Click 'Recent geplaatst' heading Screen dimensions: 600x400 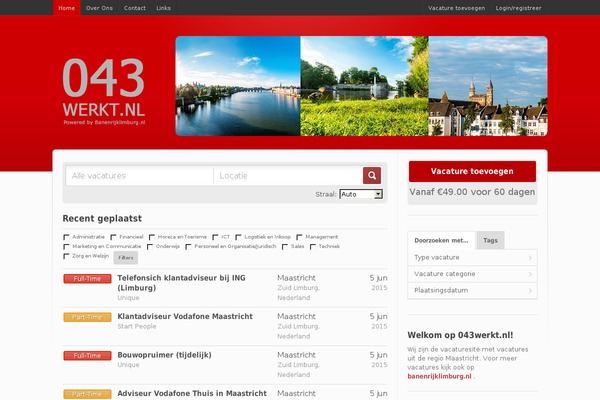pos(102,219)
